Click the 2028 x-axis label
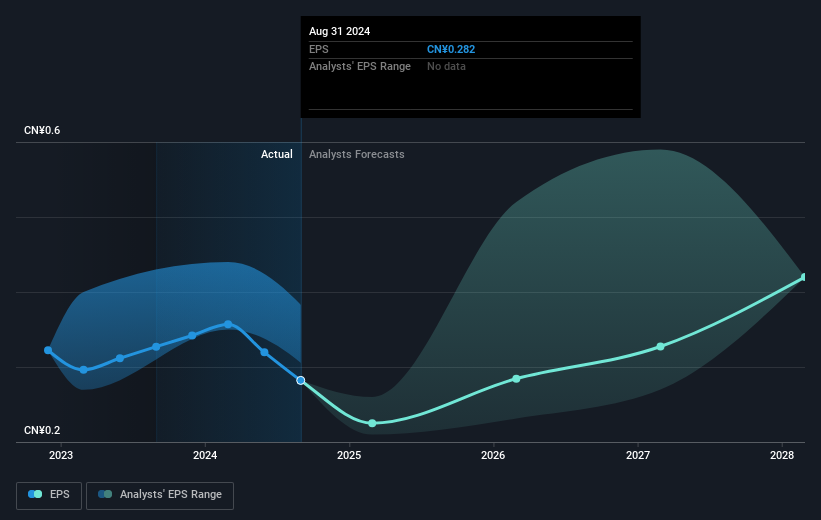821x520 pixels. pos(782,455)
